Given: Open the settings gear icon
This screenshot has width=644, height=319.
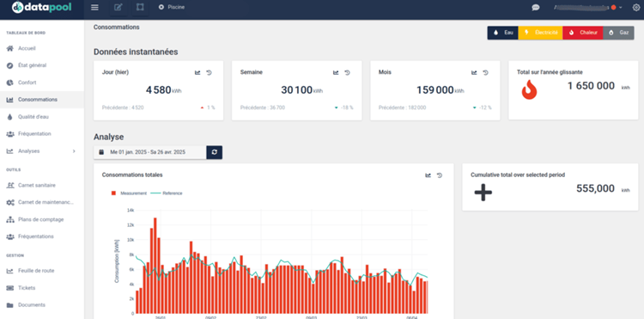Looking at the screenshot, I should [x=636, y=8].
